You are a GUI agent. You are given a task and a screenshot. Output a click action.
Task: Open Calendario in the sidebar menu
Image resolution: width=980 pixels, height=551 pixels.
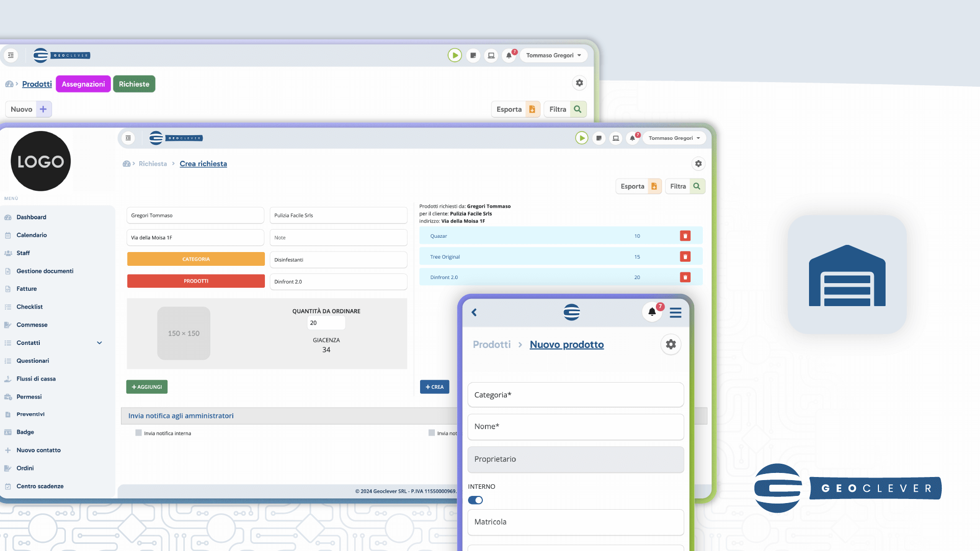(x=32, y=235)
